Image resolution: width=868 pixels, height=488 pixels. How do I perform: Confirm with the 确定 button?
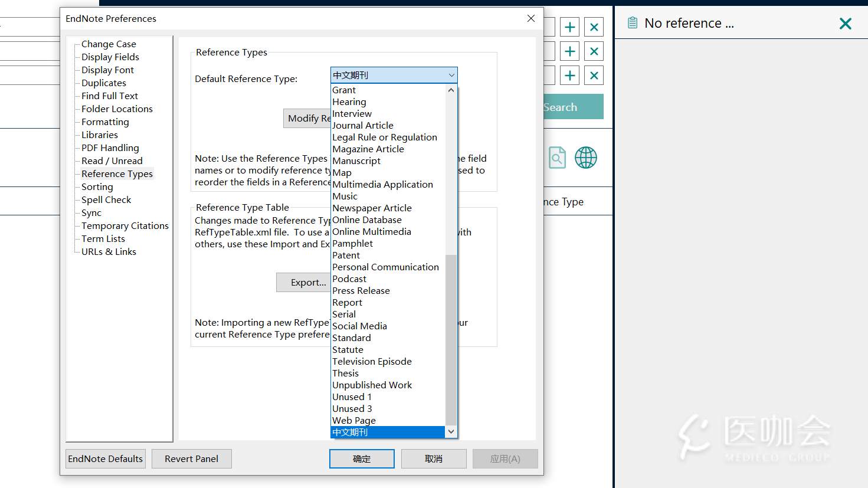coord(362,458)
